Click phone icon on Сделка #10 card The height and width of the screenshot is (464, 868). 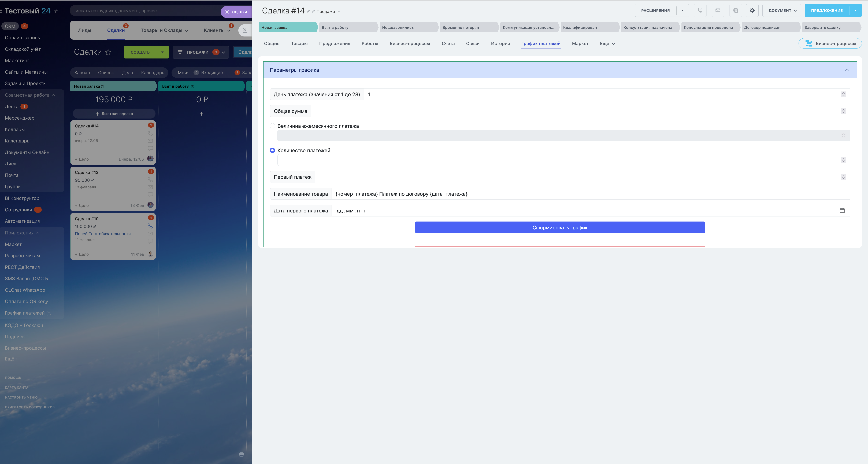(150, 226)
